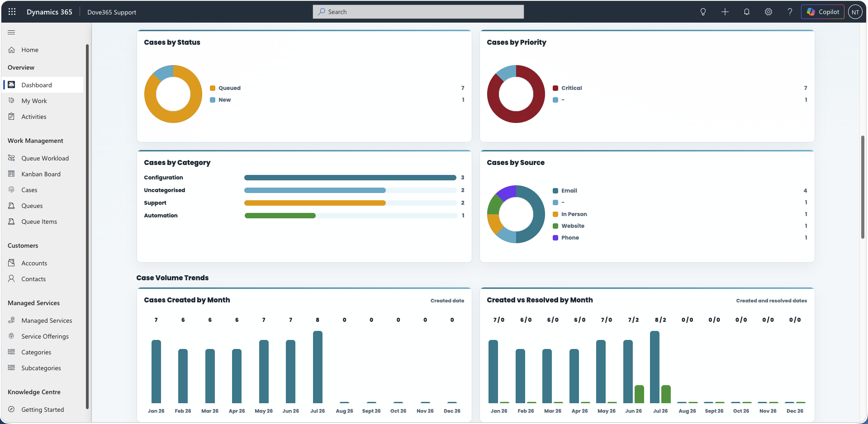Click the Accounts icon
The height and width of the screenshot is (424, 868).
[12, 263]
